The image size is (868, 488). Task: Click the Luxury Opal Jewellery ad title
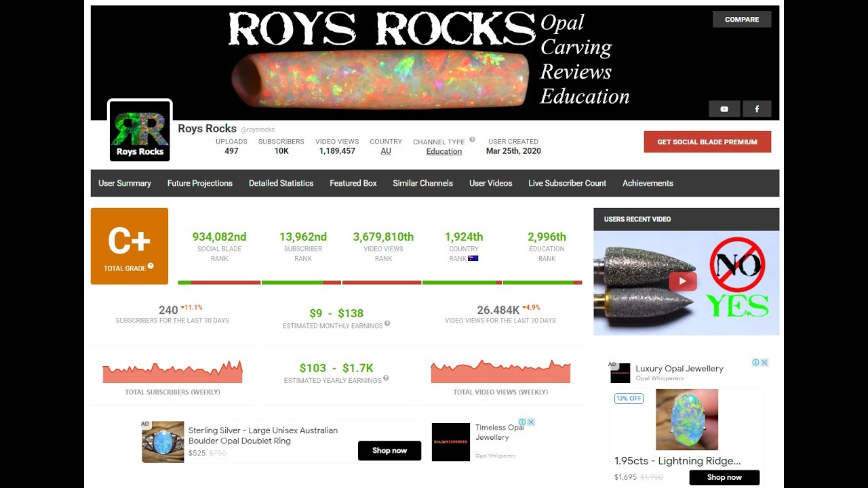coord(679,369)
